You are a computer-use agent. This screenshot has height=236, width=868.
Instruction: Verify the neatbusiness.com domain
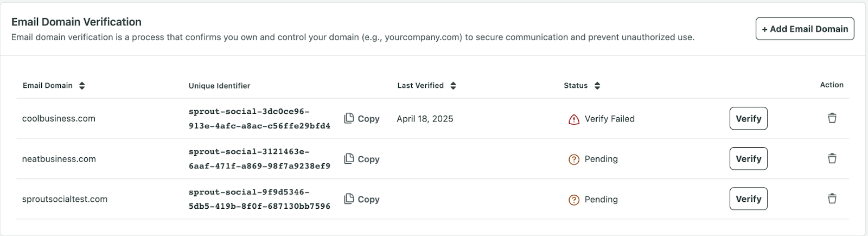748,158
